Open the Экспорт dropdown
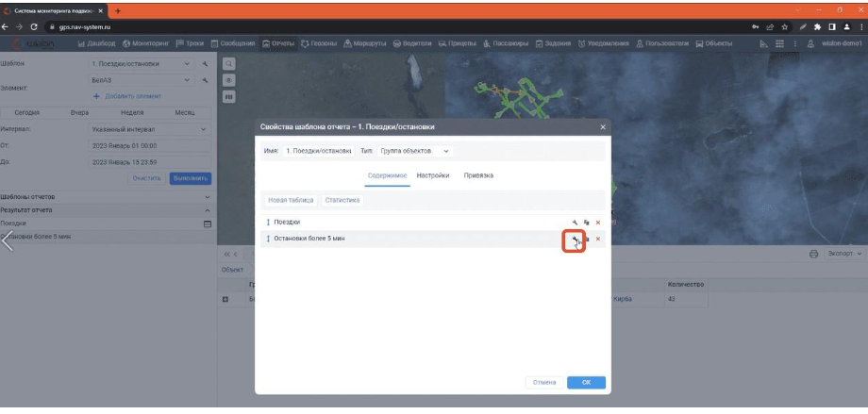 point(843,255)
